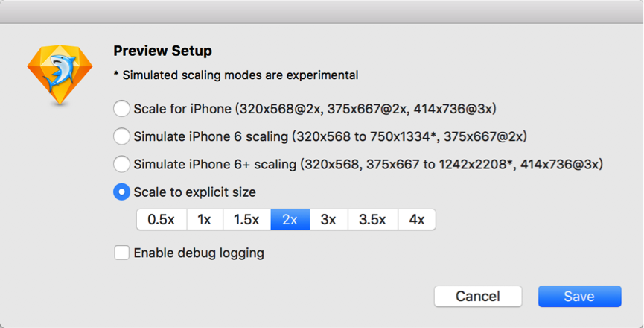Set the explicit scale to 4x

[x=417, y=220]
